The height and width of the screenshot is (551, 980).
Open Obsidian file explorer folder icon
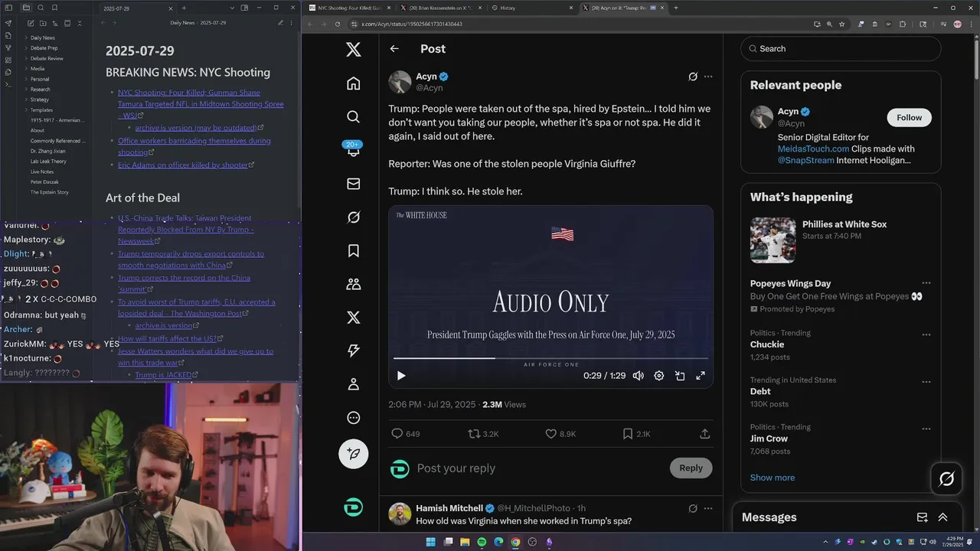coord(27,8)
